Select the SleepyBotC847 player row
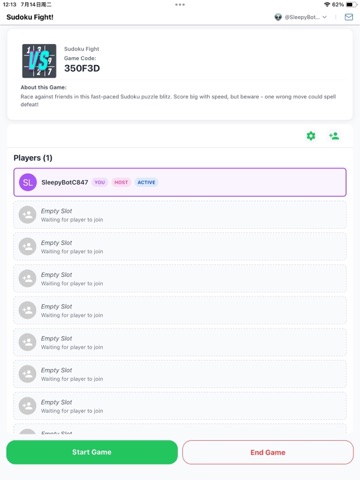 pyautogui.click(x=180, y=182)
